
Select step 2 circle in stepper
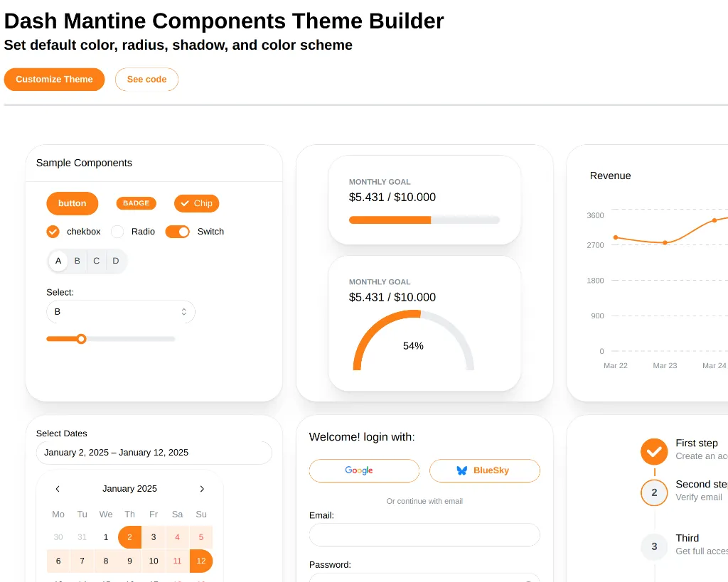tap(654, 492)
